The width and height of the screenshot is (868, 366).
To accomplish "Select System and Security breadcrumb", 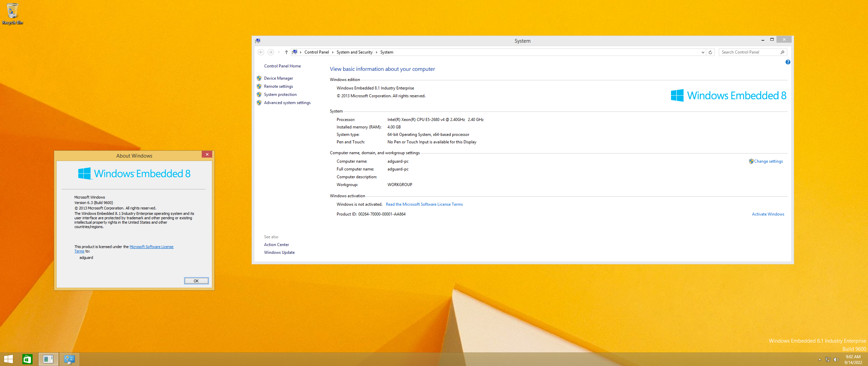I will (354, 52).
